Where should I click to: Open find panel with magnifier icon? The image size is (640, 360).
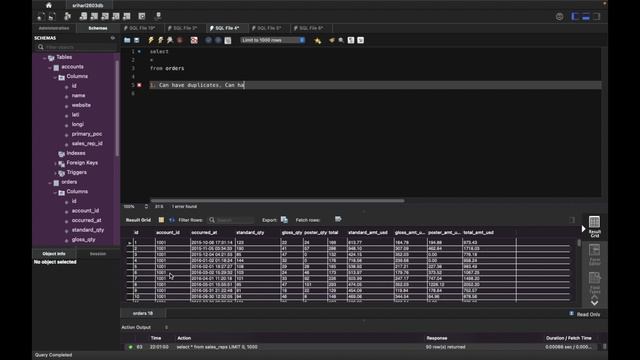point(341,40)
